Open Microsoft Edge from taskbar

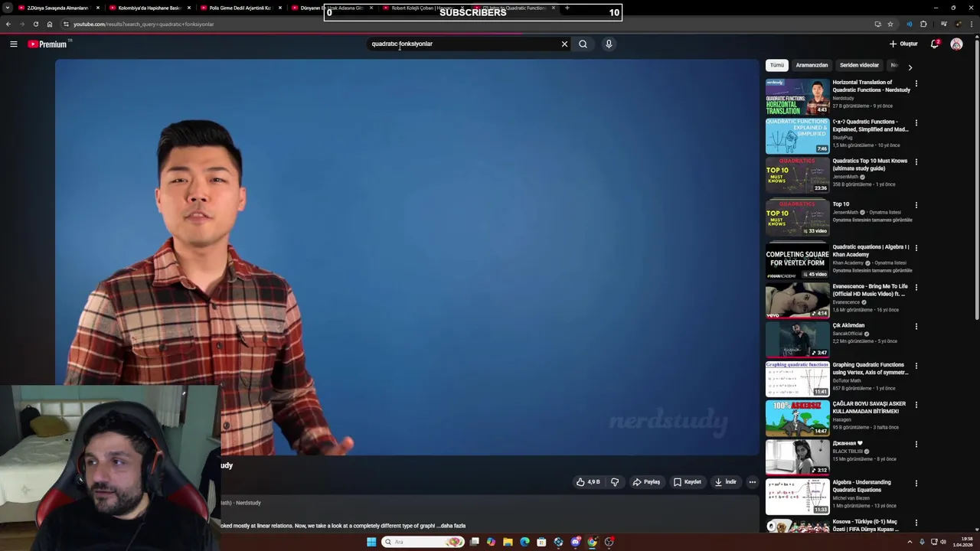[x=524, y=542]
